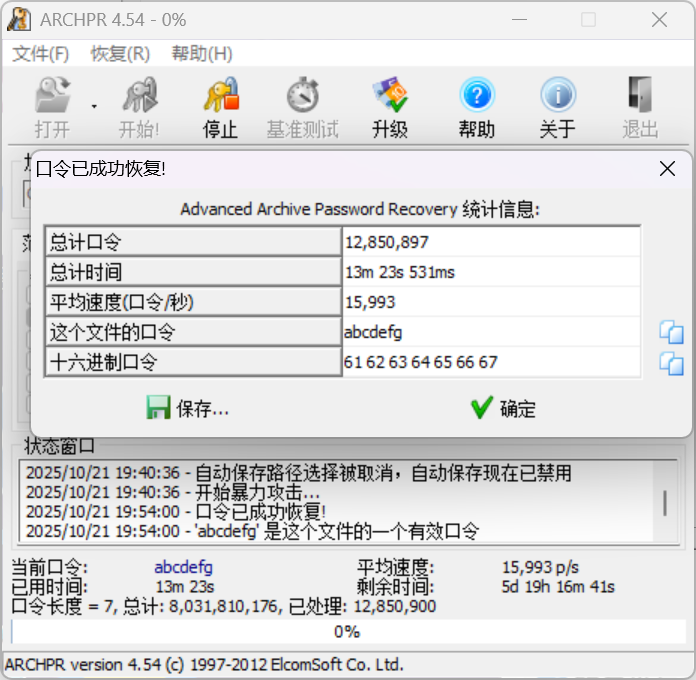Viewport: 696px width, 680px height.
Task: Click the average speed 15,993 p/s value
Action: [x=540, y=567]
